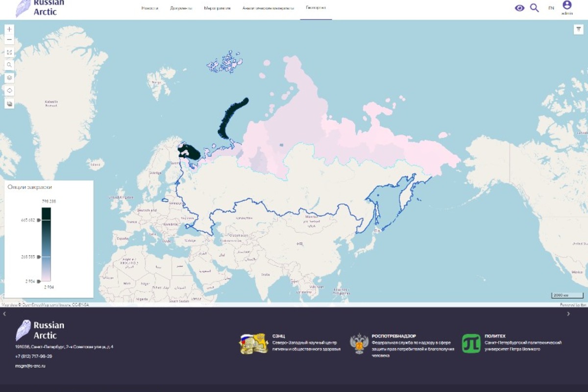Click the Powered by Esri attribution

point(573,305)
